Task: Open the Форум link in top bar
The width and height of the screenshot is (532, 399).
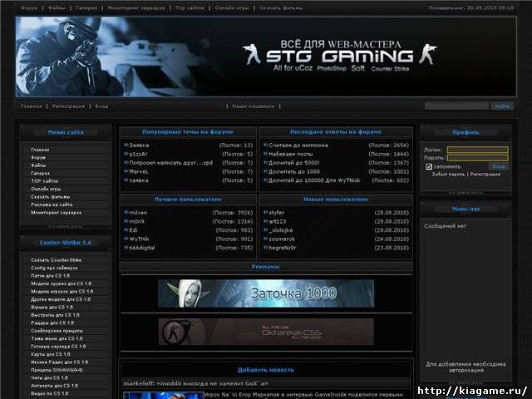Action: coord(29,7)
